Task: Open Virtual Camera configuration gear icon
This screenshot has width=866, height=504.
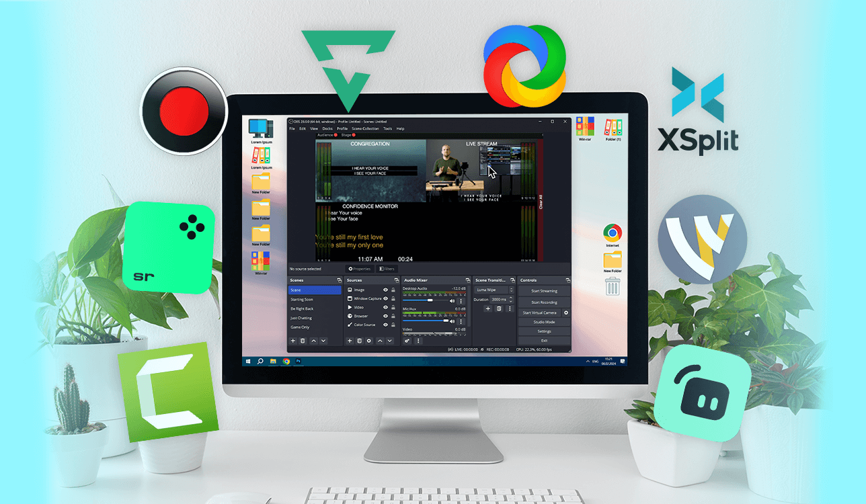Action: [x=566, y=312]
